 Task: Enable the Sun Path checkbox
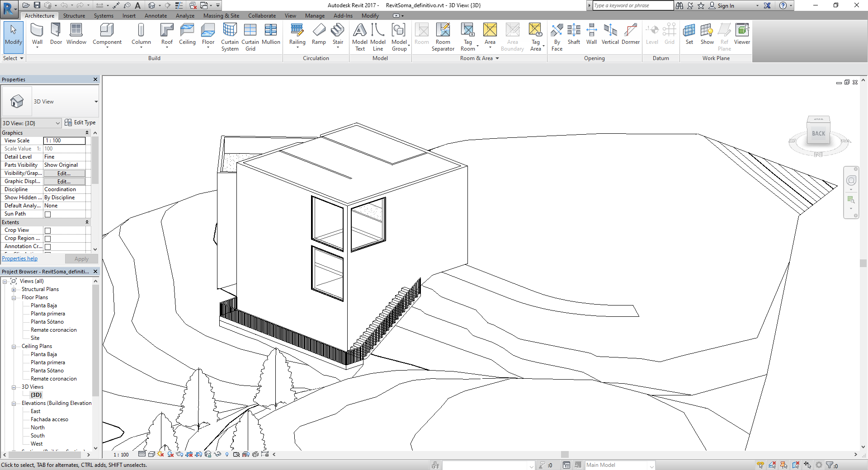[48, 214]
